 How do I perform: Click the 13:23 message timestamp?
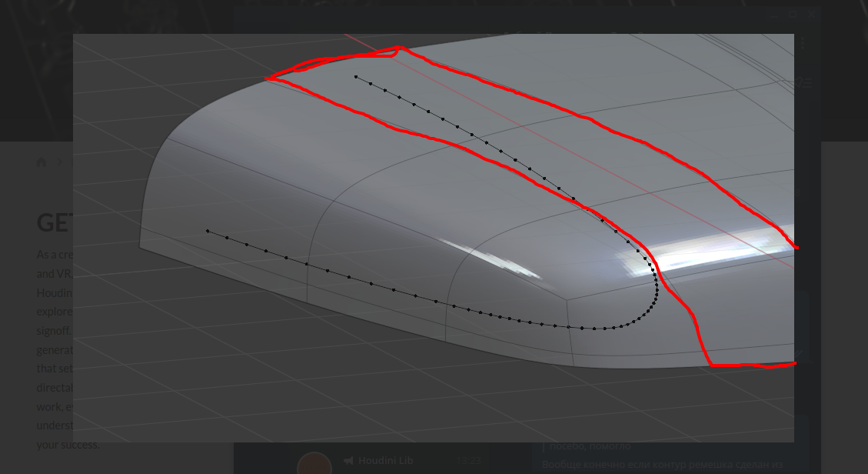pos(468,461)
